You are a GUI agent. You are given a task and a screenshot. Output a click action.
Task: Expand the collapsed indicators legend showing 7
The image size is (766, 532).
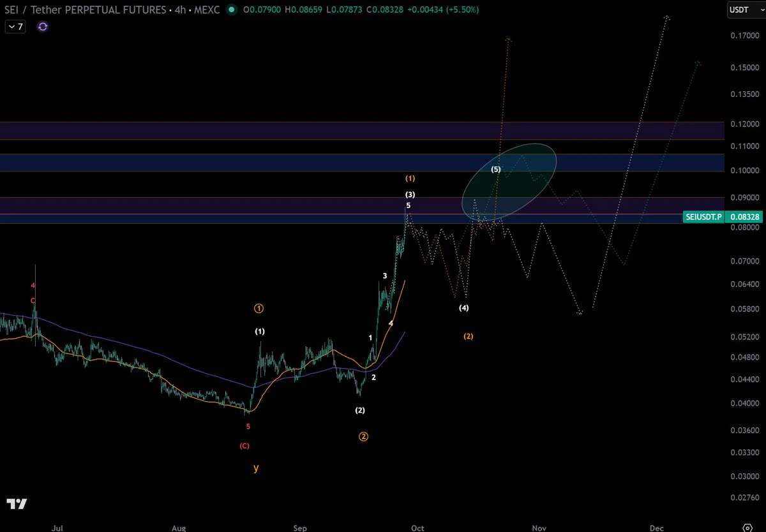pyautogui.click(x=15, y=27)
